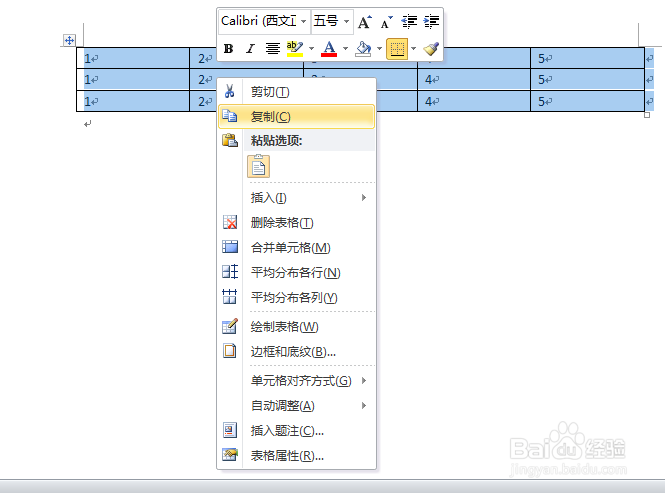Click the table move handle cross icon
The height and width of the screenshot is (493, 665).
pos(69,41)
